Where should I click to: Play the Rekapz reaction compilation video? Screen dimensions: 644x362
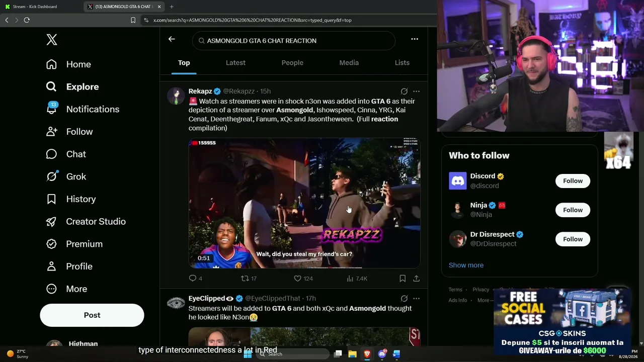point(304,203)
